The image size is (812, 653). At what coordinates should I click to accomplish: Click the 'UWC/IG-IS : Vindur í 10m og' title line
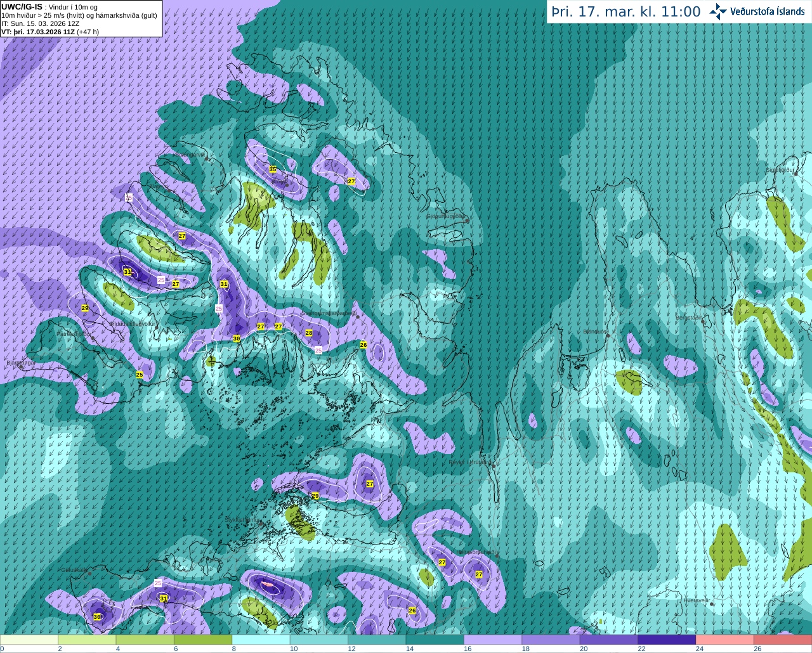pos(49,7)
